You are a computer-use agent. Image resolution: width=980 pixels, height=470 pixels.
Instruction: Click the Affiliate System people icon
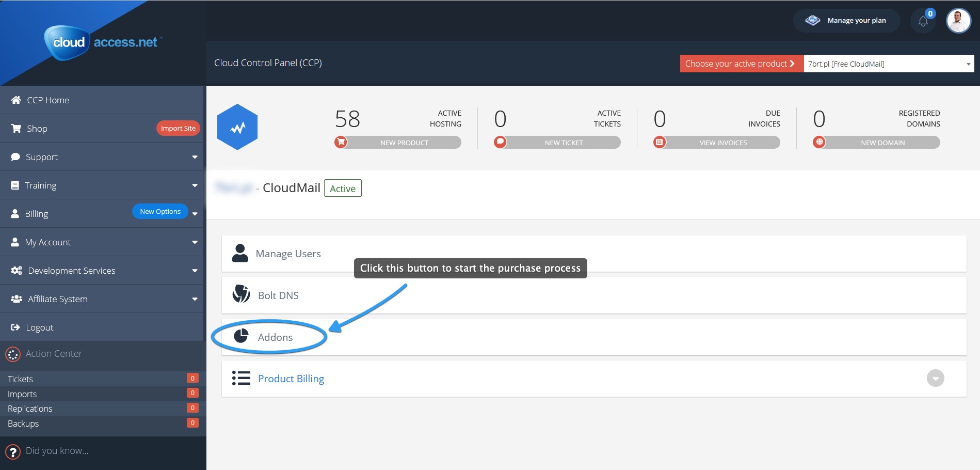coord(17,299)
